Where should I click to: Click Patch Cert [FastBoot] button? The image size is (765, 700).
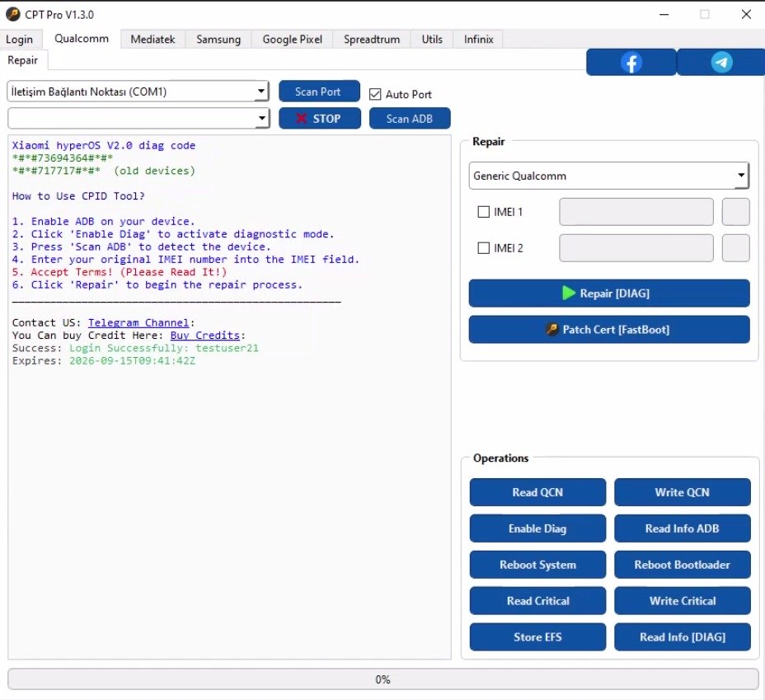click(609, 329)
